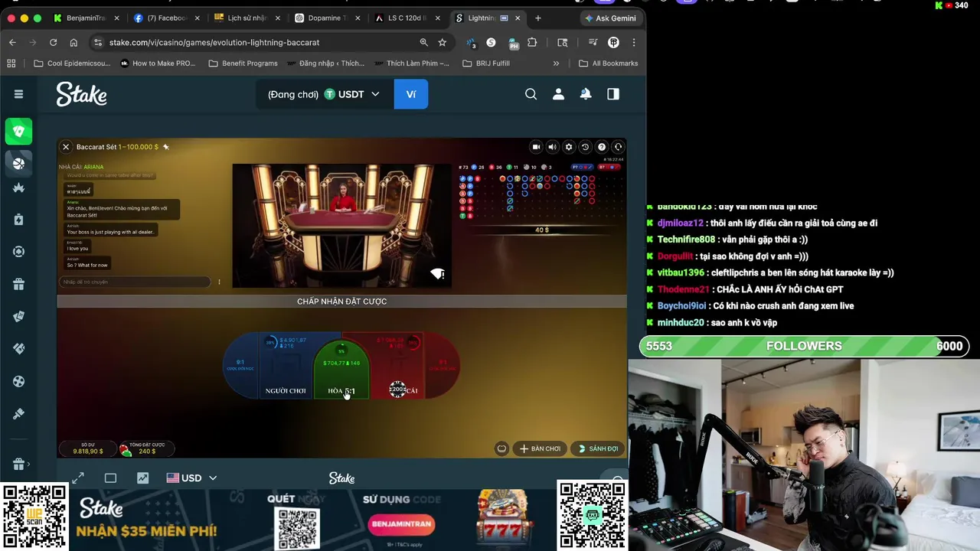Mute the game sound speaker icon

pyautogui.click(x=552, y=147)
